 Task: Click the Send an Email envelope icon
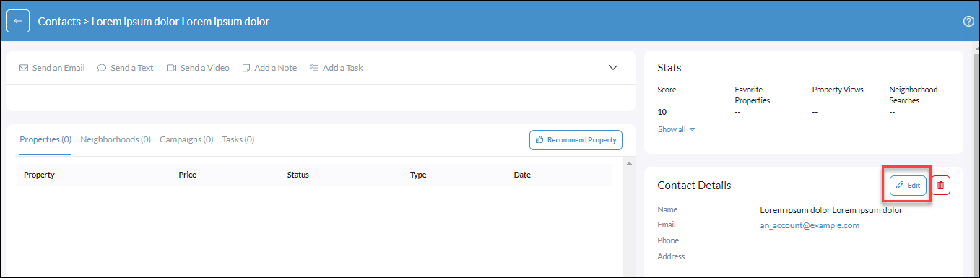(24, 68)
